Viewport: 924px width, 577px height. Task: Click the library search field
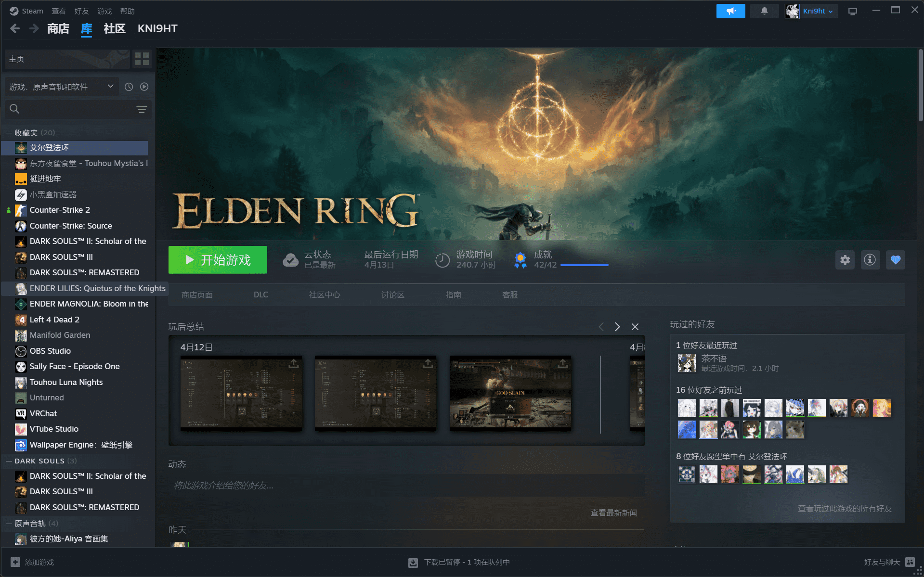point(77,109)
